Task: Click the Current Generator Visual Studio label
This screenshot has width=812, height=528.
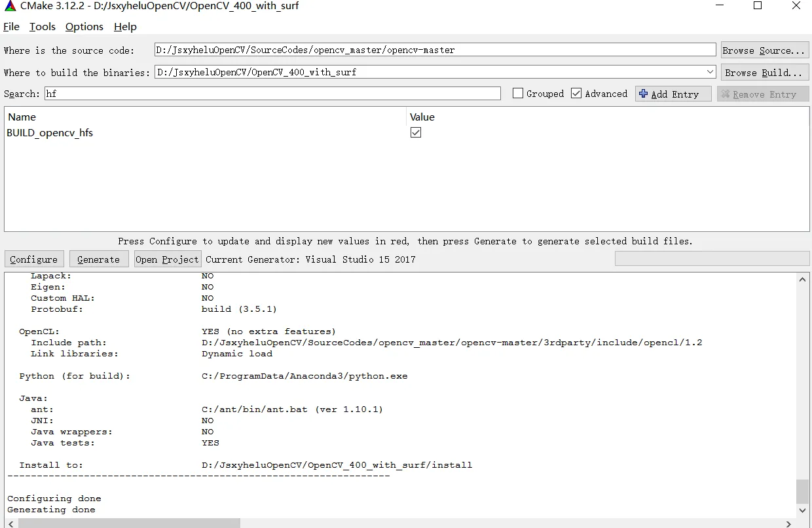Action: click(310, 259)
